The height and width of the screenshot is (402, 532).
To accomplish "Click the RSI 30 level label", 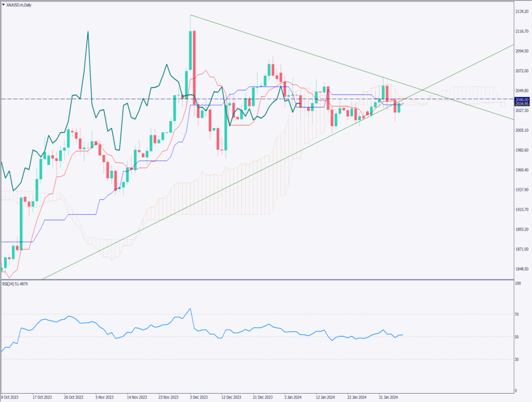I will [517, 359].
